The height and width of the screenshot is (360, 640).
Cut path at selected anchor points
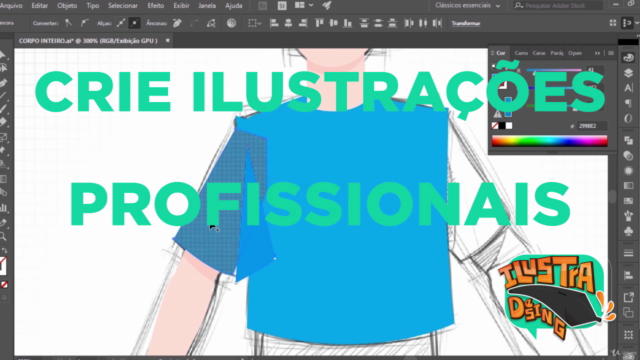tap(211, 23)
